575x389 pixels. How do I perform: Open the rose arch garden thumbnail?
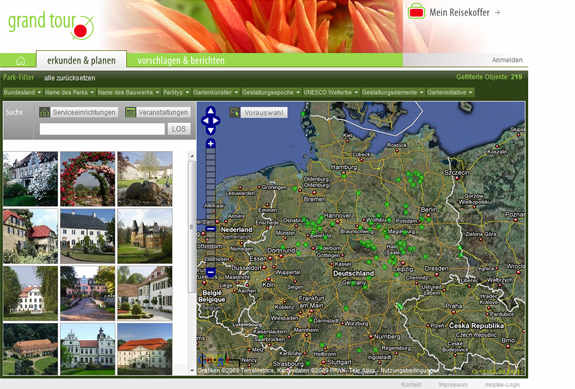[x=88, y=179]
